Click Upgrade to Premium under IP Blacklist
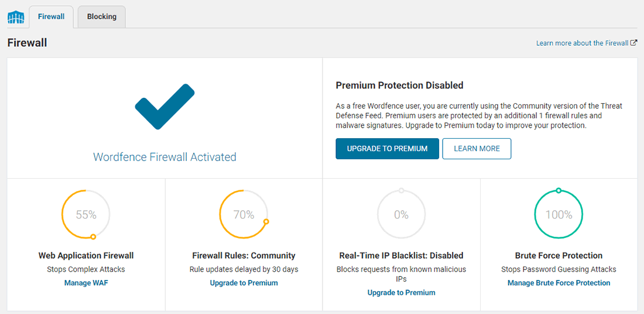Viewport: 644px width, 314px height. pos(401,292)
